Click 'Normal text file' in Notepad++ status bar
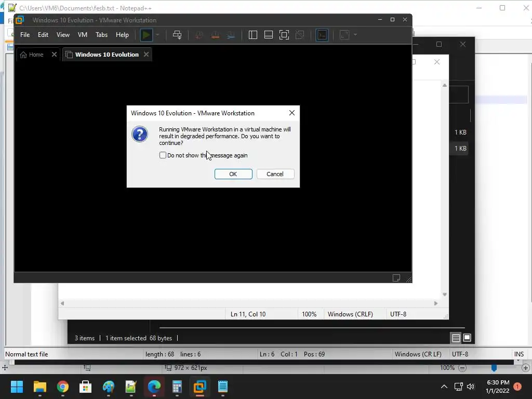 (26, 354)
